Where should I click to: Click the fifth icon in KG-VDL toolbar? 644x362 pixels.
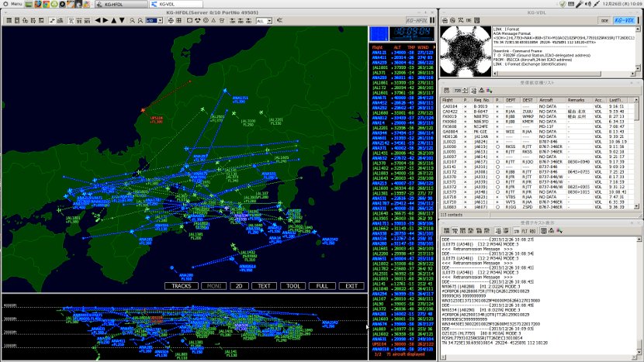pos(477,20)
